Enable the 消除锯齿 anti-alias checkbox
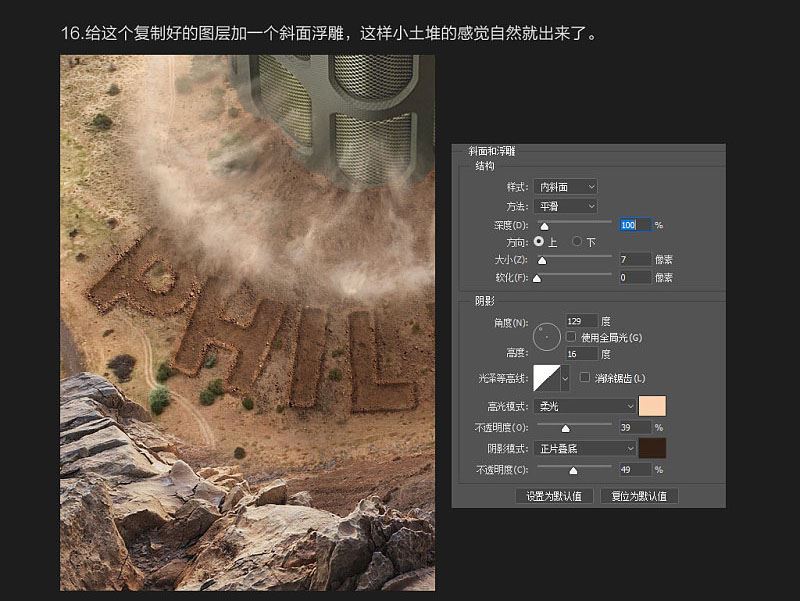Image resolution: width=800 pixels, height=601 pixels. (x=585, y=377)
